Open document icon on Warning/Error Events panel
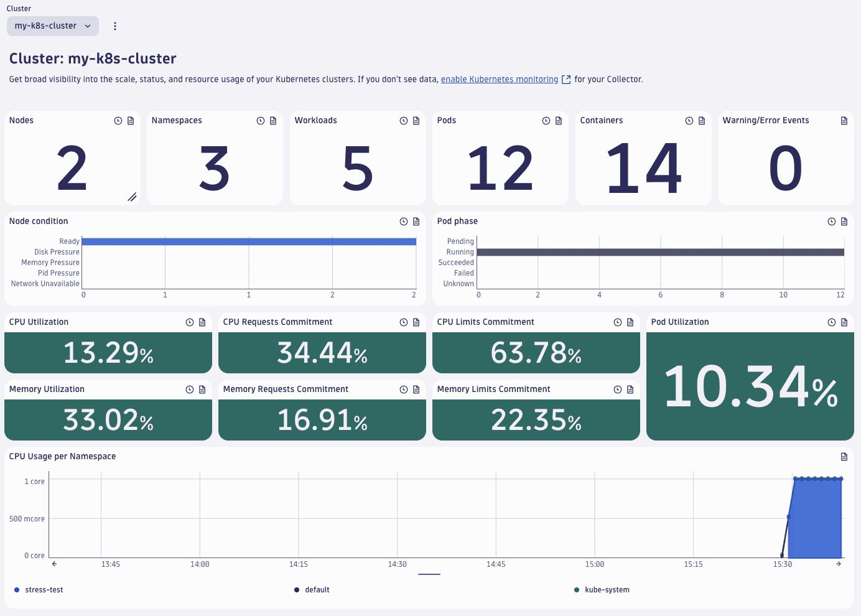This screenshot has height=616, width=861. coord(844,121)
